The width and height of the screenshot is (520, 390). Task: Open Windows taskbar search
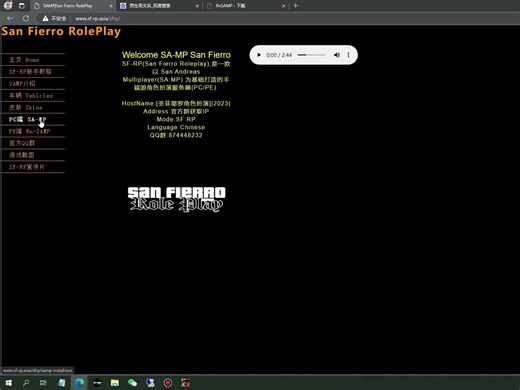[26, 383]
